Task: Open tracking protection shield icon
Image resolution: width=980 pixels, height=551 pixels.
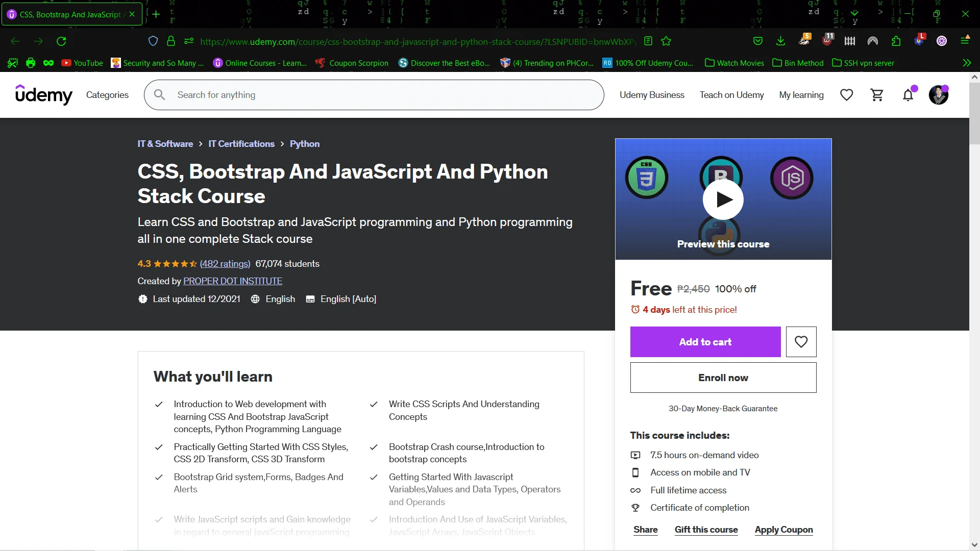Action: pyautogui.click(x=153, y=41)
